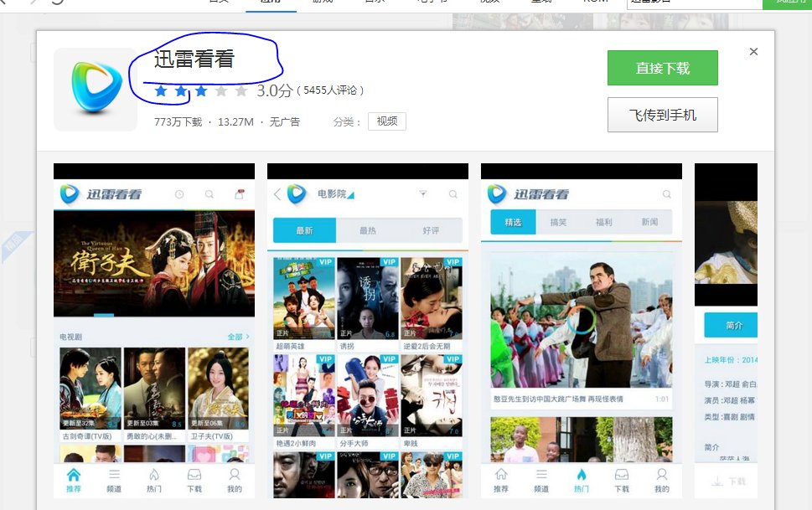This screenshot has width=812, height=510.
Task: Open the 下载 downloads tray icon
Action: [x=194, y=480]
